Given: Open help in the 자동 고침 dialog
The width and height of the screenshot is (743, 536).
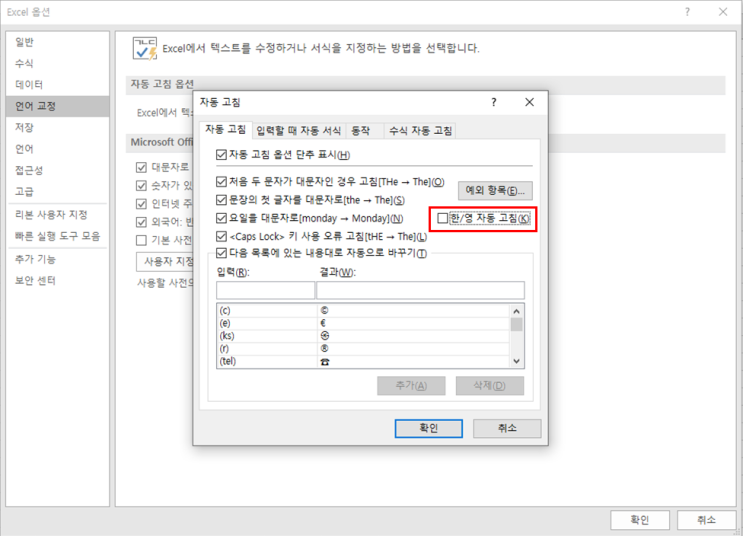Looking at the screenshot, I should pyautogui.click(x=494, y=102).
